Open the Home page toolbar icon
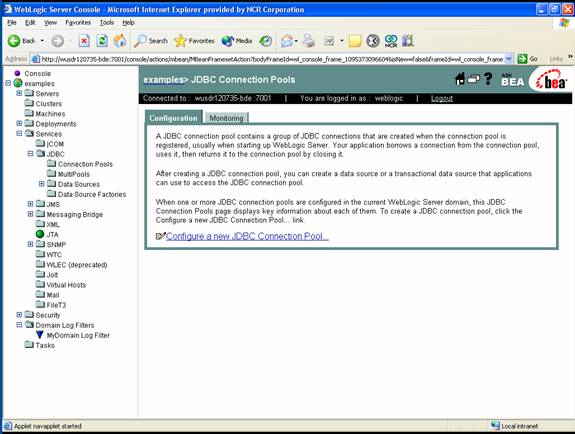Image resolution: width=575 pixels, height=434 pixels. tap(120, 41)
